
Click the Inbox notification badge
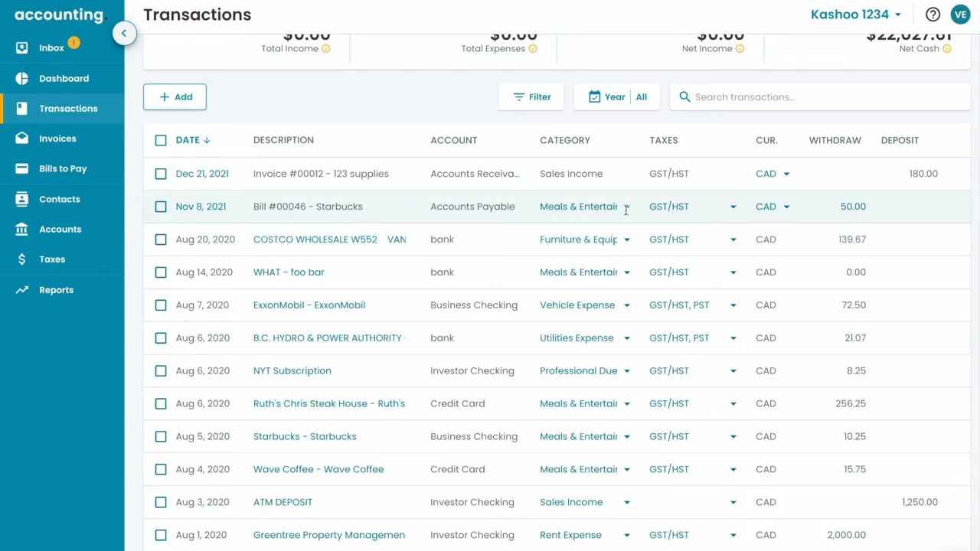tap(73, 43)
